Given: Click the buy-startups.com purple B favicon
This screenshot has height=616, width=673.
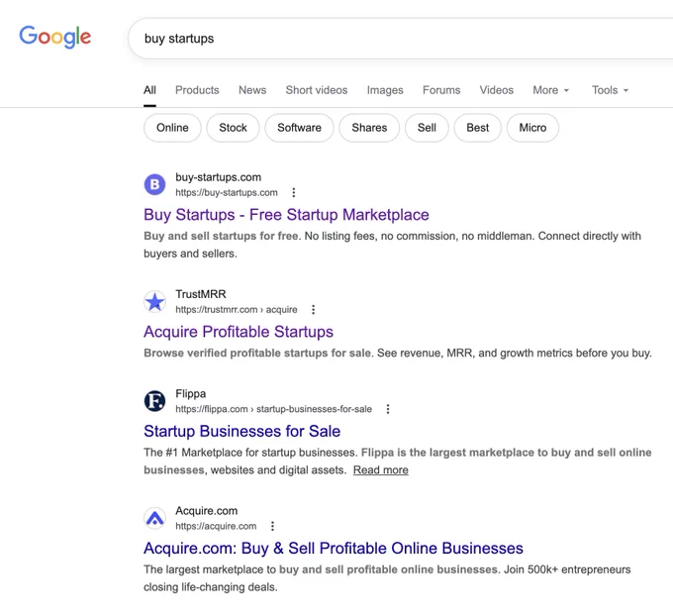Looking at the screenshot, I should click(154, 185).
